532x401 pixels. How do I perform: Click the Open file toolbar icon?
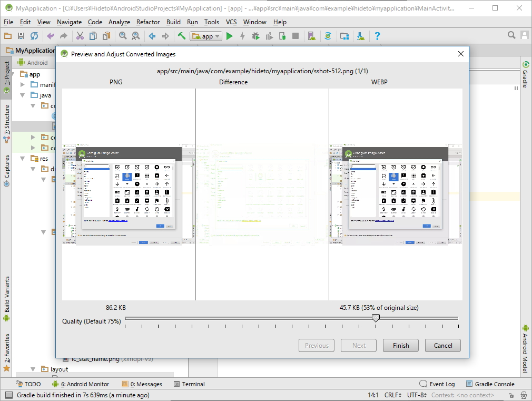point(8,36)
